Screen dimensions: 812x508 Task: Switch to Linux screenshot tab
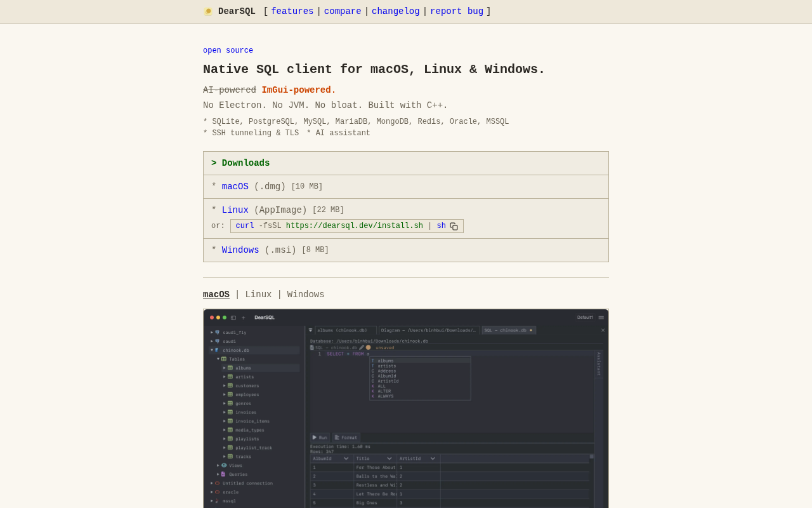click(258, 295)
